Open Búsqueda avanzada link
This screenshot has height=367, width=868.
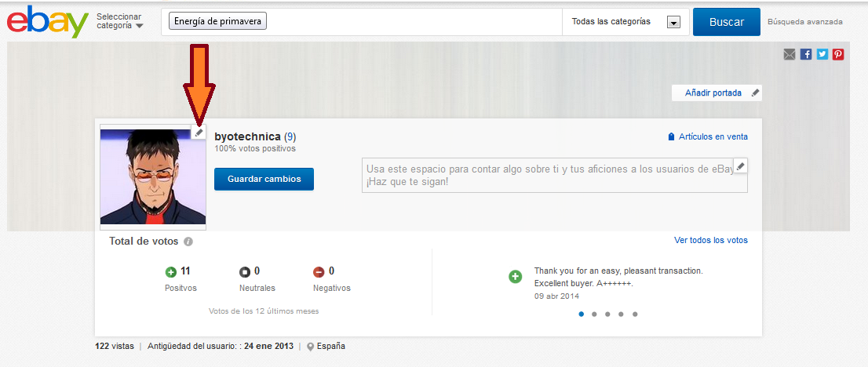click(804, 22)
